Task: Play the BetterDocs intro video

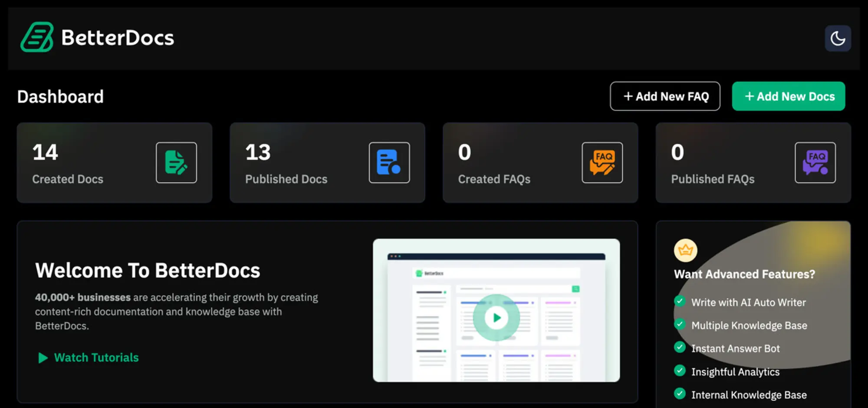Action: [x=496, y=318]
